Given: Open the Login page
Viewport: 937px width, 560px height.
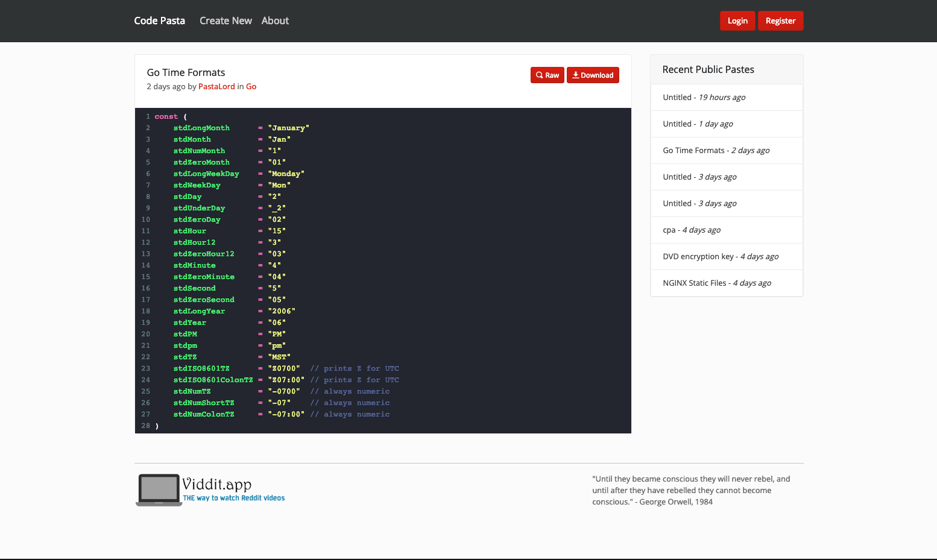Looking at the screenshot, I should tap(737, 20).
